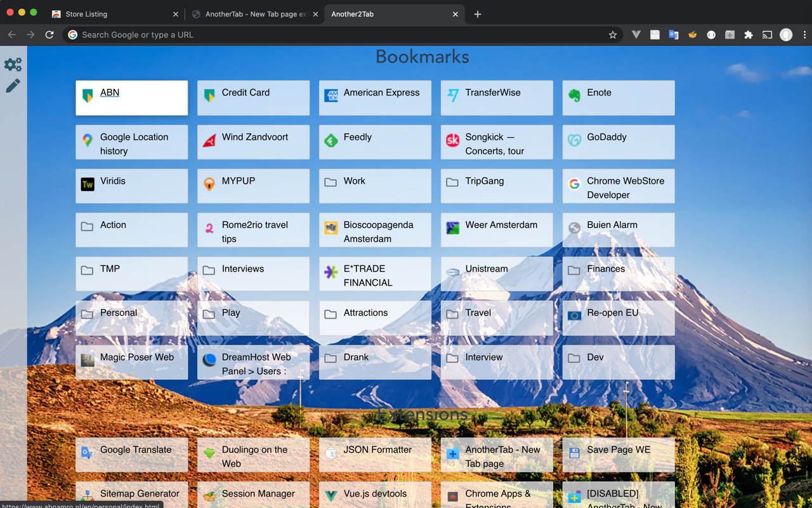
Task: Open the Chrome three-dot menu
Action: [x=804, y=35]
